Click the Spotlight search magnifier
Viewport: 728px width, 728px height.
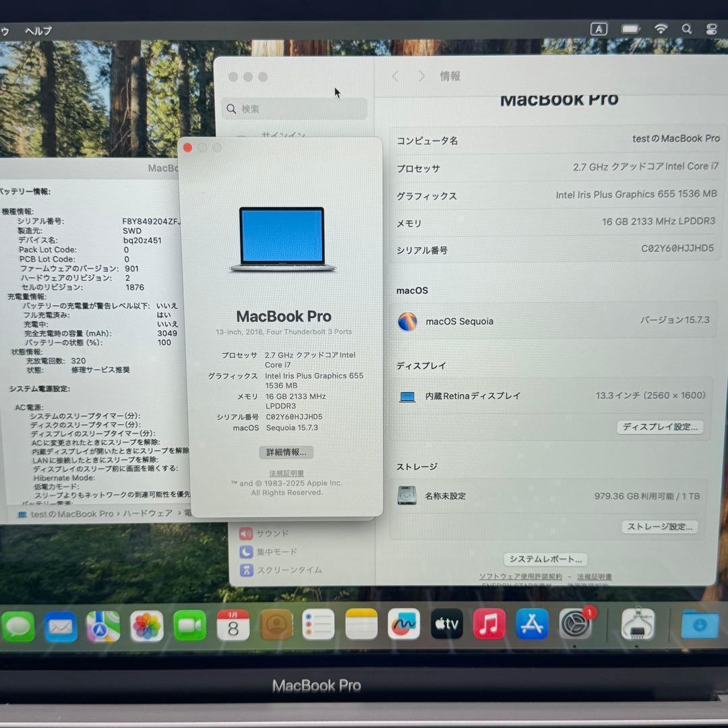686,29
